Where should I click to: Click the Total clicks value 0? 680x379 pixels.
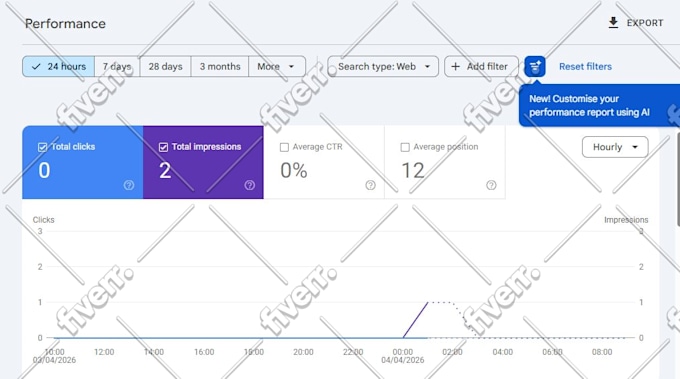[x=44, y=170]
